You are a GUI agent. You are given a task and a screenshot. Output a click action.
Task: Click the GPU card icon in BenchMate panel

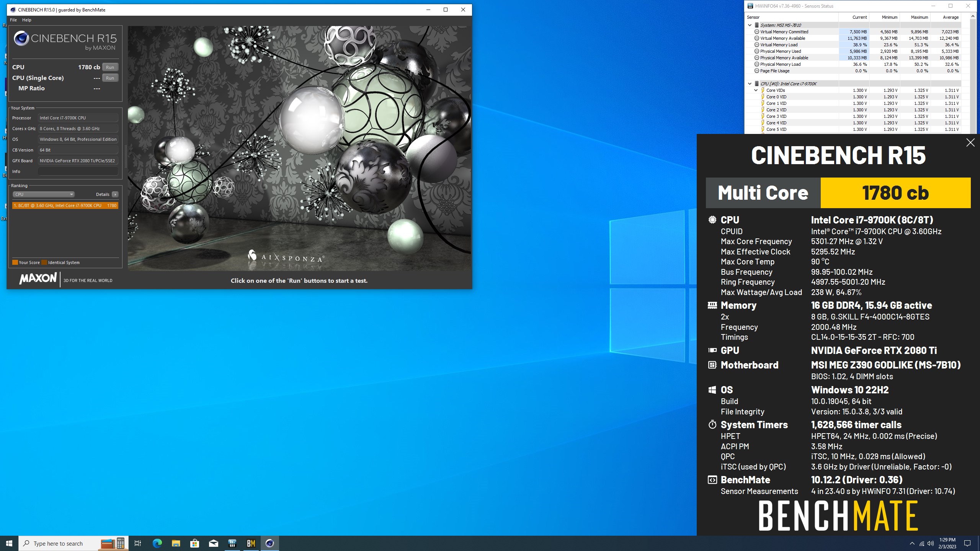[x=712, y=350]
